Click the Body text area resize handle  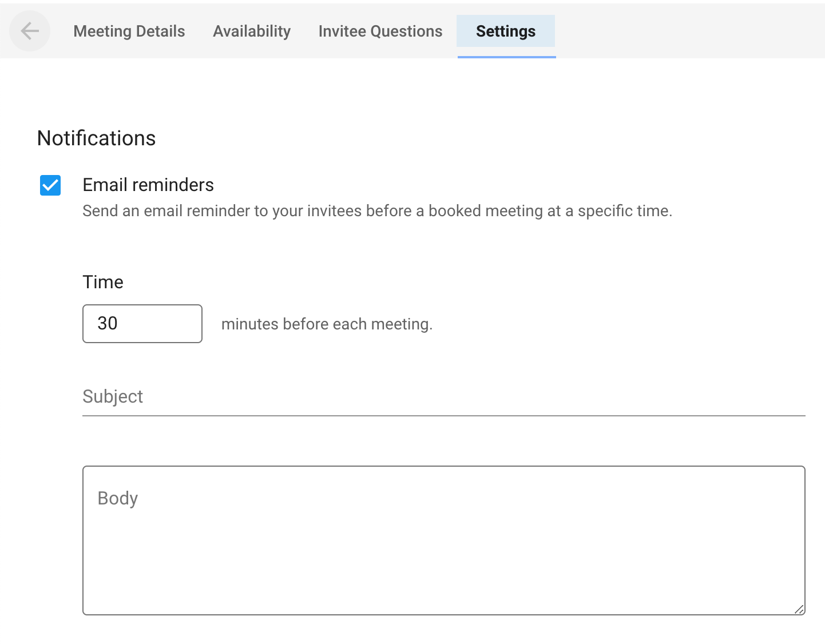[x=799, y=609]
